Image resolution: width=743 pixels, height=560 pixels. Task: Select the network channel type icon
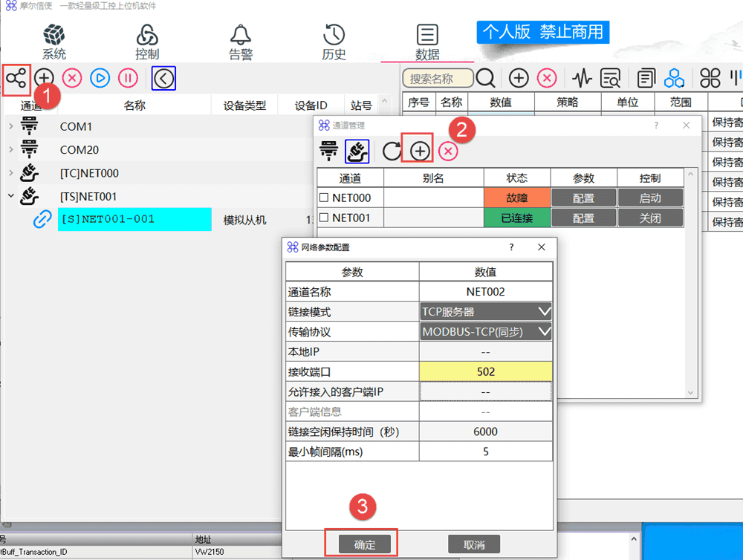click(357, 152)
